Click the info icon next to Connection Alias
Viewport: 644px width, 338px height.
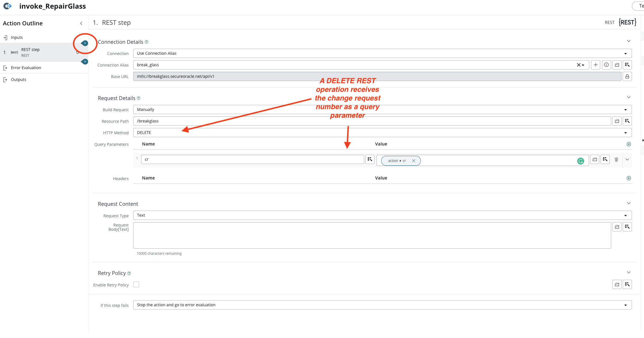[606, 65]
